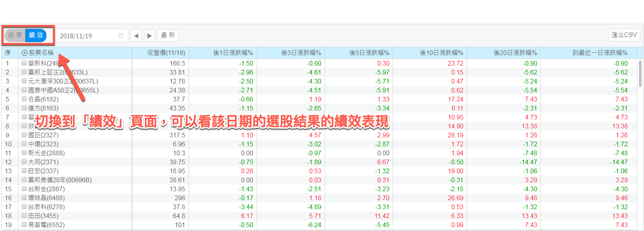
Task: Switch to the 結果 toggle option
Action: 15,35
